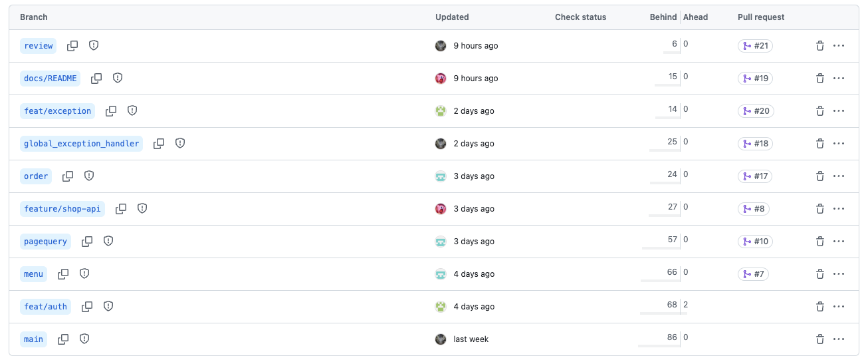Copy the feature/shop-api branch name
This screenshot has height=364, width=868.
[121, 208]
